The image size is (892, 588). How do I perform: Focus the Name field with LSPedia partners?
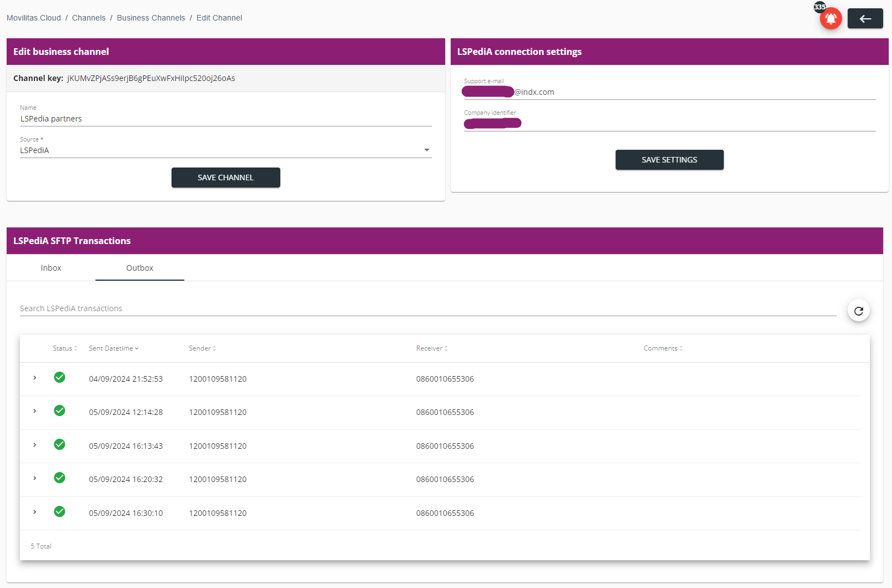(225, 119)
